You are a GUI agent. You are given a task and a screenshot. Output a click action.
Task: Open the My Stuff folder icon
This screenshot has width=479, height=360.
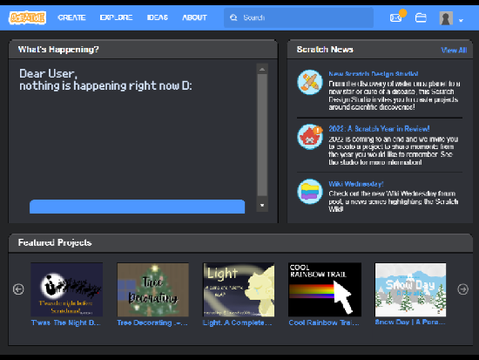421,17
